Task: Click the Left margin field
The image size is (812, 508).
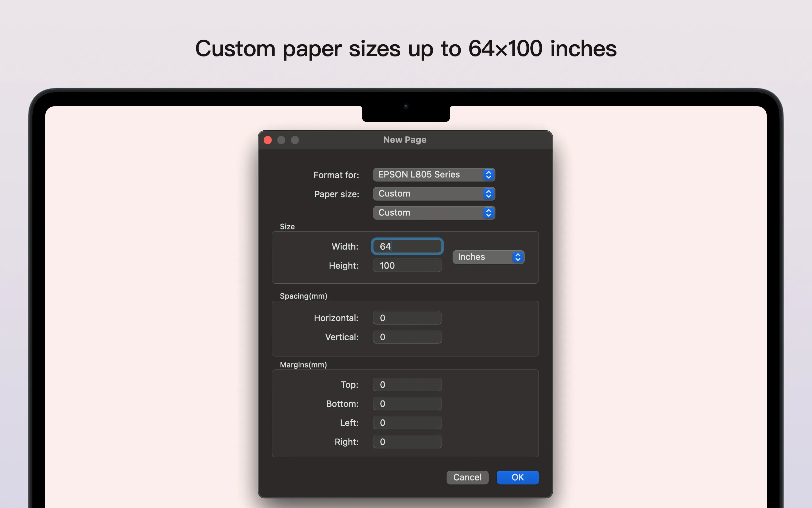Action: 407,423
